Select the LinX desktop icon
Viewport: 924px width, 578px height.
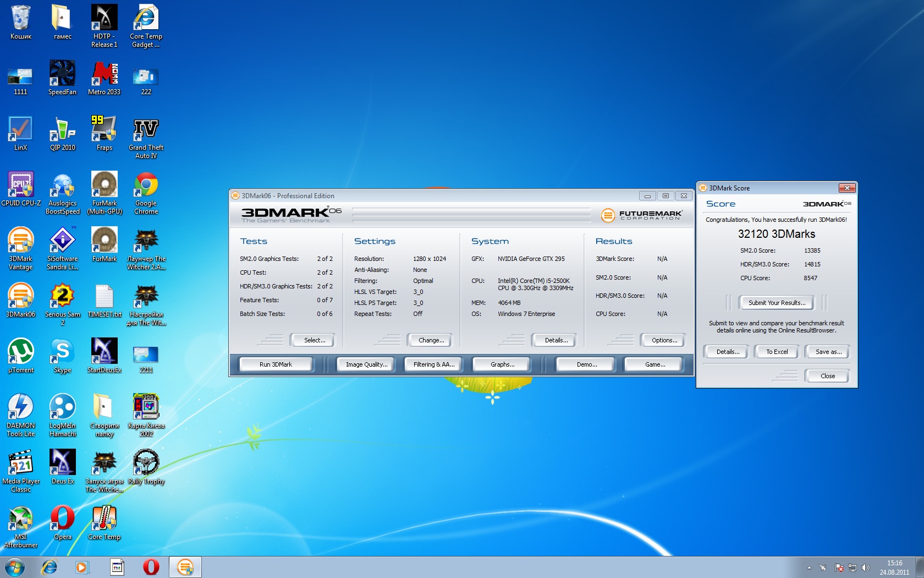[x=21, y=133]
